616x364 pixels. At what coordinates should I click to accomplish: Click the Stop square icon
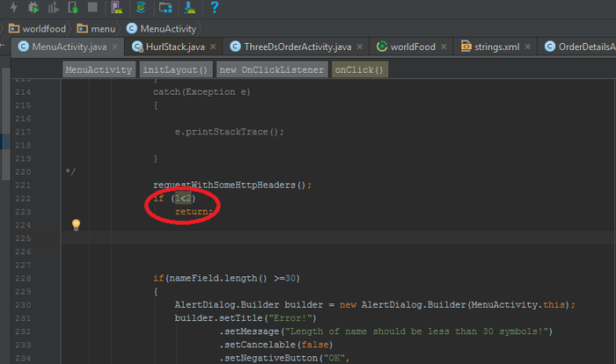(x=92, y=8)
